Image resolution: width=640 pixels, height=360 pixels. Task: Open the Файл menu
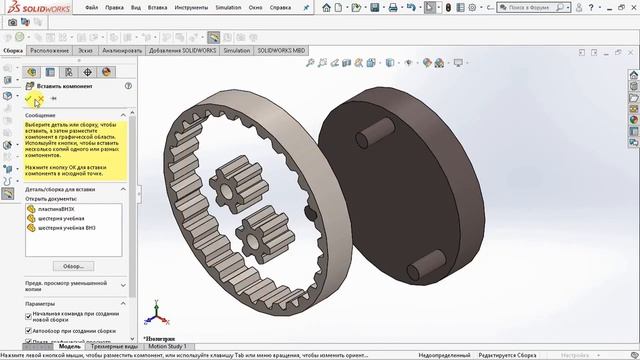[x=91, y=7]
